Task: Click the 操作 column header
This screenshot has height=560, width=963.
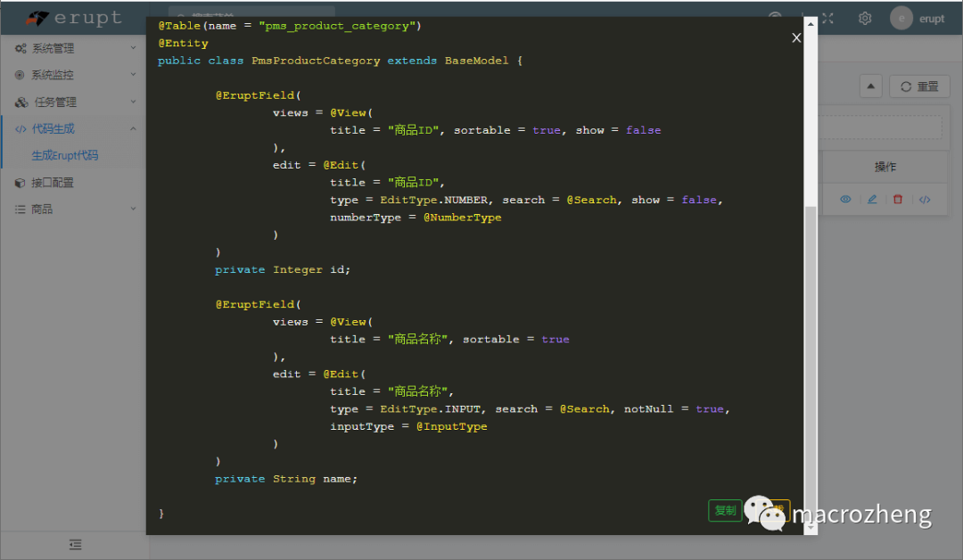Action: coord(885,167)
